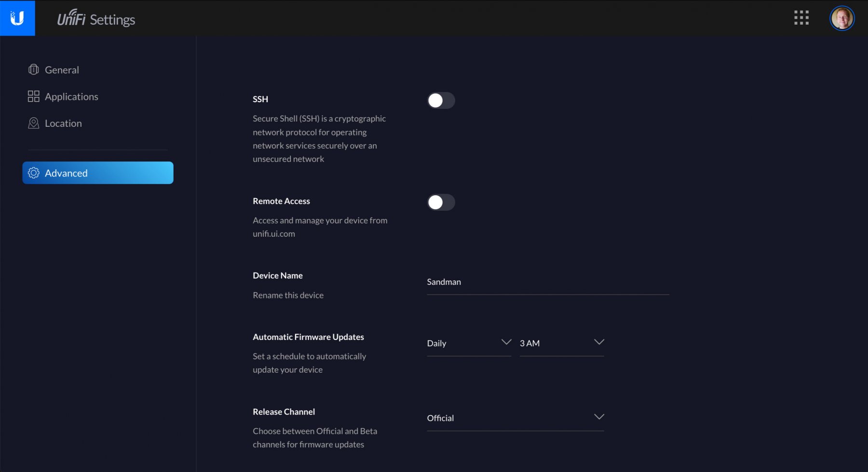This screenshot has height=472, width=868.
Task: Click the Advanced gear icon
Action: (x=33, y=173)
